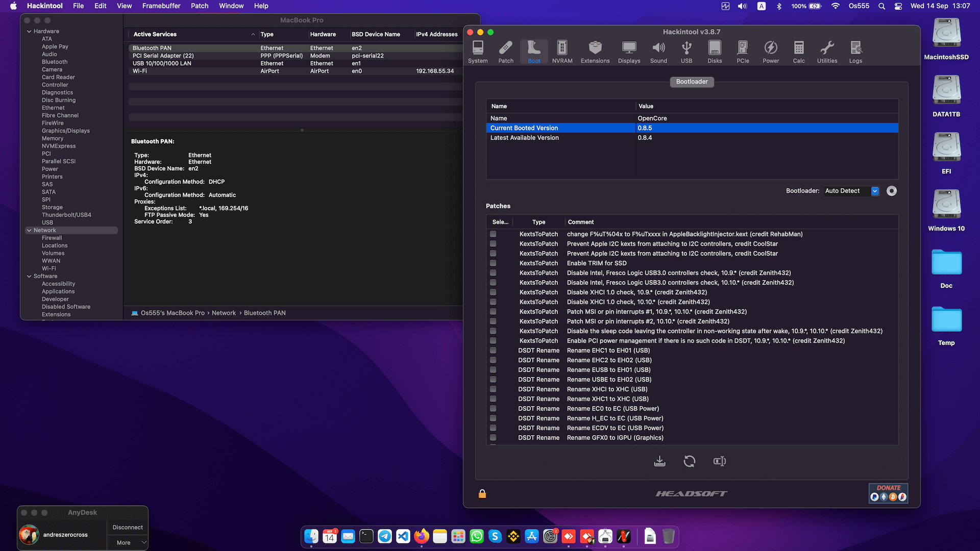Open the Extensions section in Hackintool
980x551 pixels.
click(595, 52)
